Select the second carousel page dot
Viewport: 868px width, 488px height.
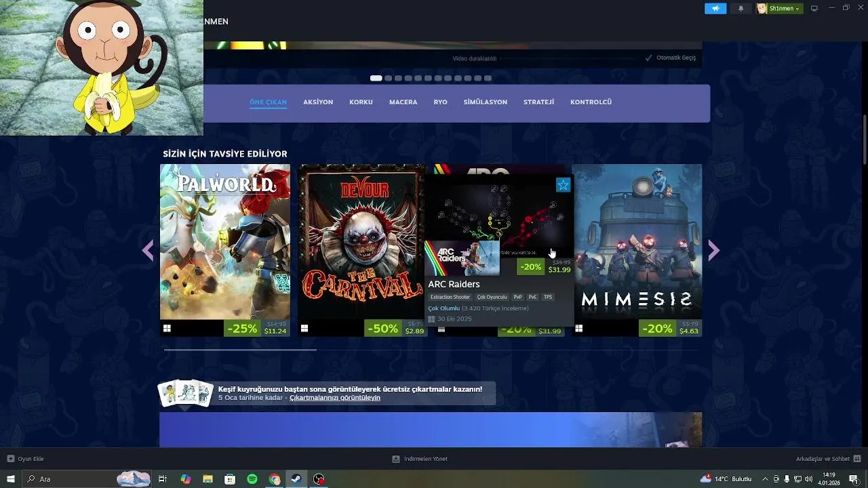point(388,78)
